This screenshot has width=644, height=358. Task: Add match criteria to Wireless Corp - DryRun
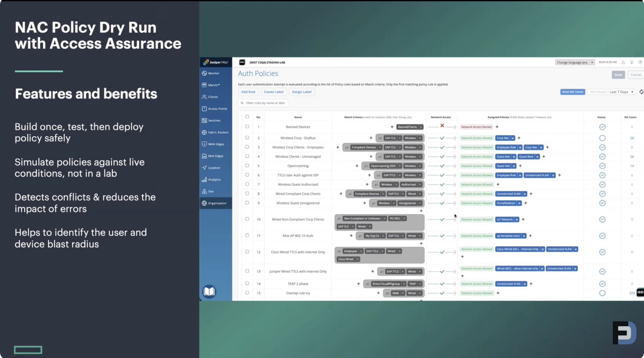coord(371,138)
